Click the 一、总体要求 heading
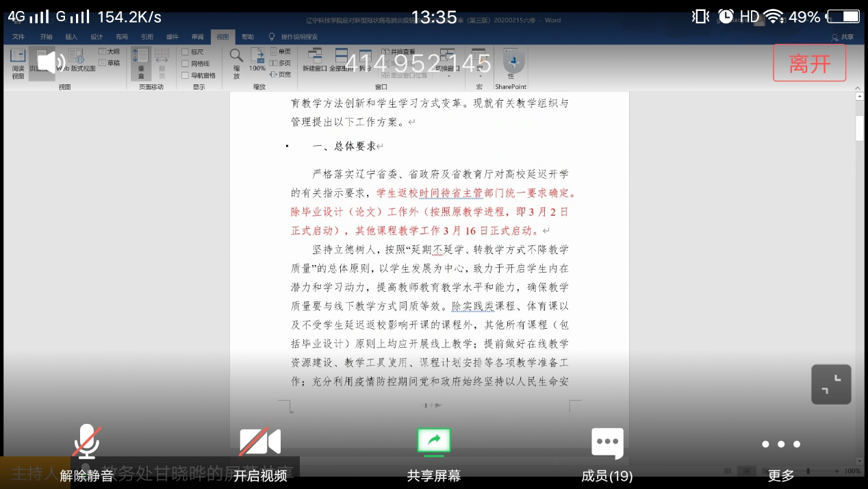This screenshot has height=489, width=868. 344,146
